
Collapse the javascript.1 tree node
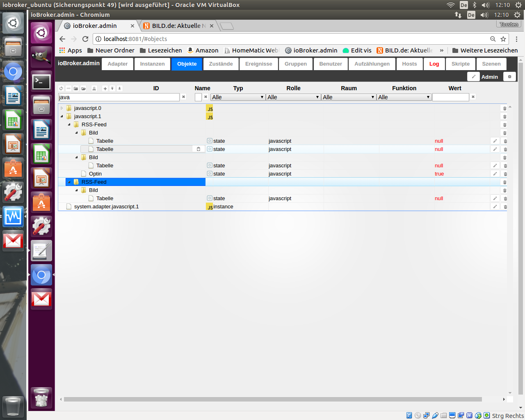(x=62, y=116)
